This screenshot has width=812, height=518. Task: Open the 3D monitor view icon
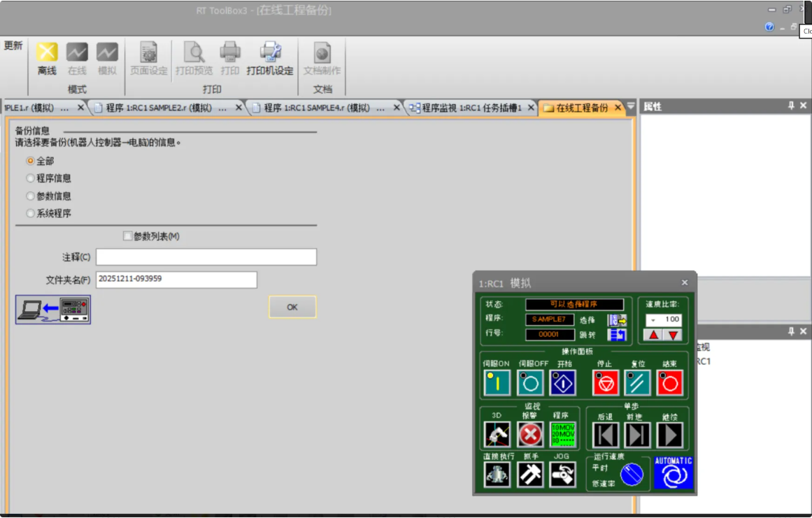[497, 434]
